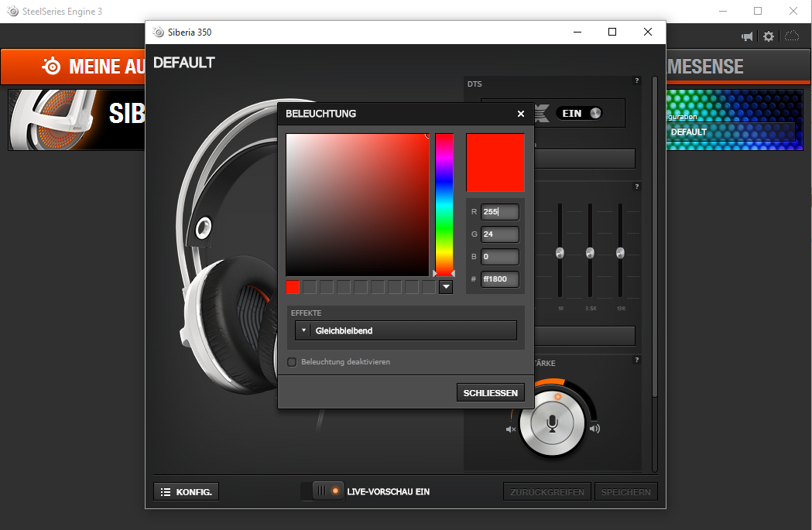Click the hex color code field

tap(500, 279)
